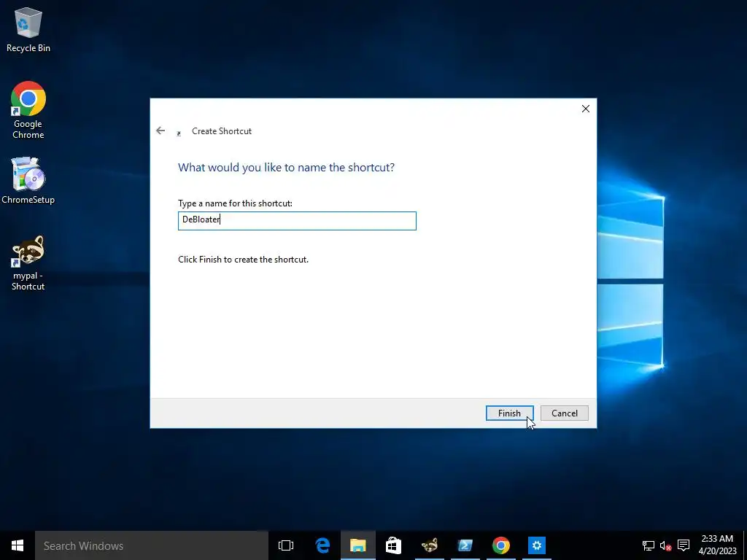Select the Recycle Bin desktop icon
The width and height of the screenshot is (747, 560).
tap(28, 29)
